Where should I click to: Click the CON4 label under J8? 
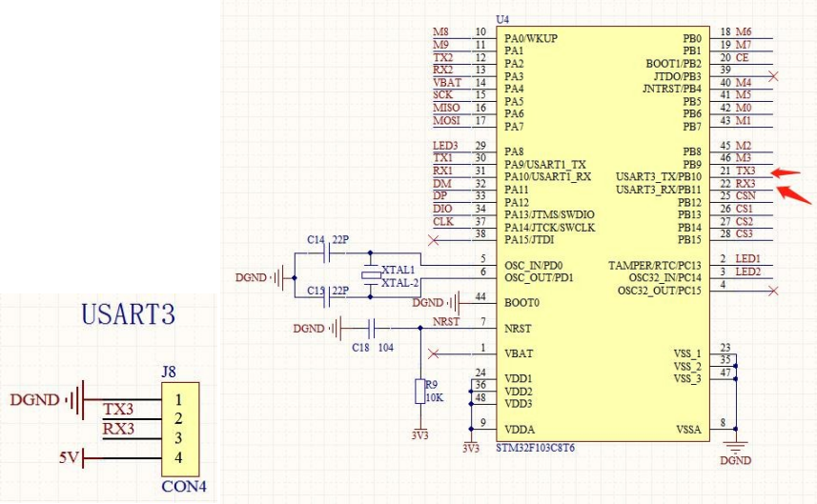(x=184, y=487)
